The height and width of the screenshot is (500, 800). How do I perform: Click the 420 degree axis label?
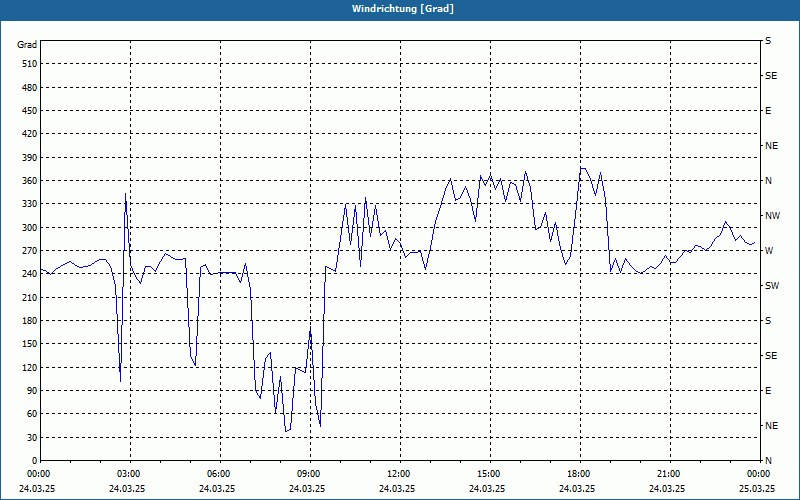coord(29,134)
